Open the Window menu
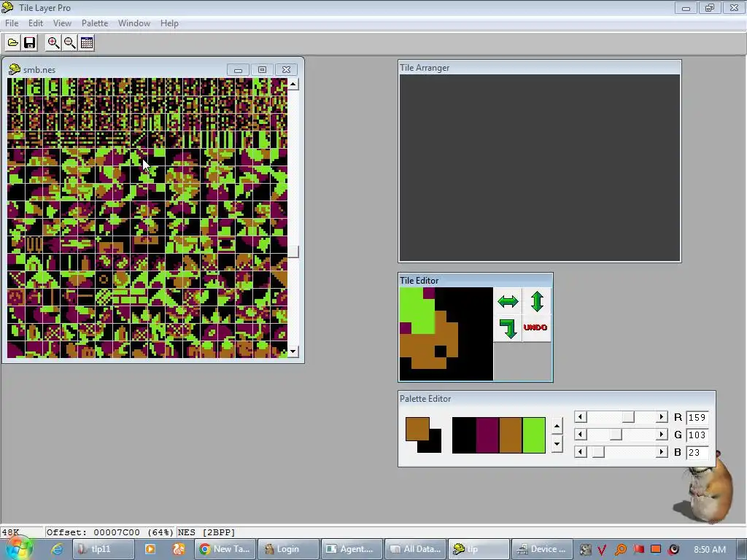 pyautogui.click(x=134, y=23)
